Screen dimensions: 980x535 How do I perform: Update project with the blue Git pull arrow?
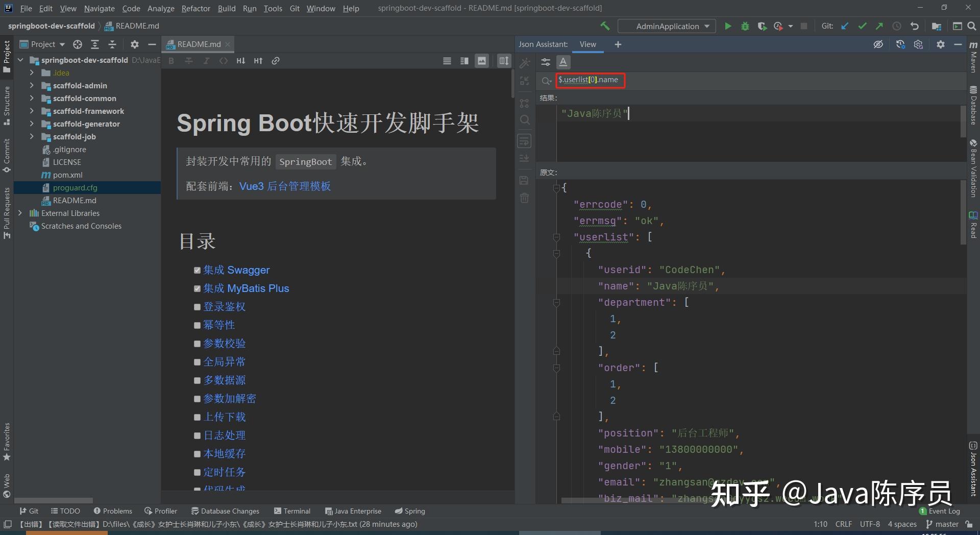click(x=845, y=26)
